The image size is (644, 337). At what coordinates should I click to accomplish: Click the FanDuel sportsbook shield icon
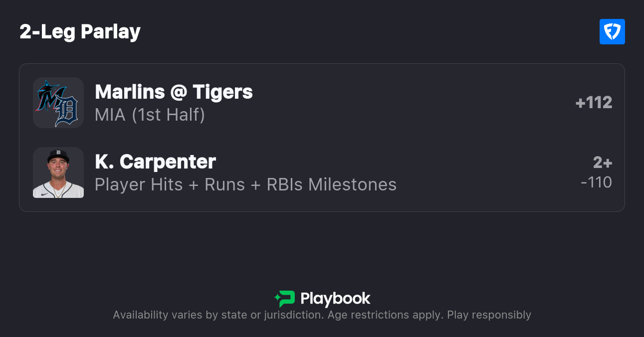click(612, 32)
